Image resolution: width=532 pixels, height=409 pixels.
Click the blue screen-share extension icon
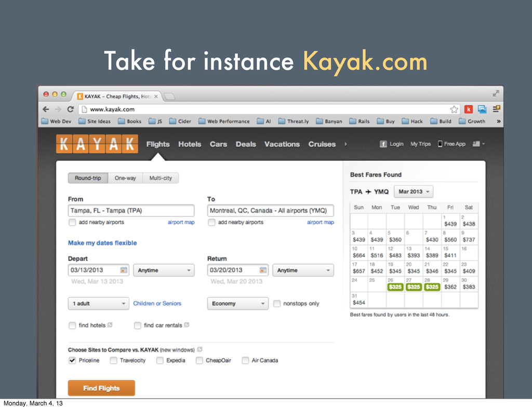point(482,109)
